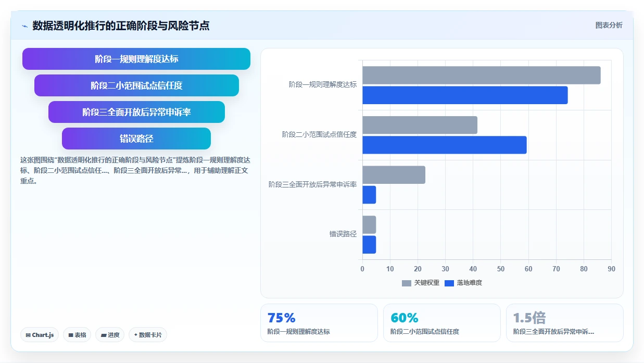
Task: Click blue legend swatch for 落地难度
Action: [449, 283]
